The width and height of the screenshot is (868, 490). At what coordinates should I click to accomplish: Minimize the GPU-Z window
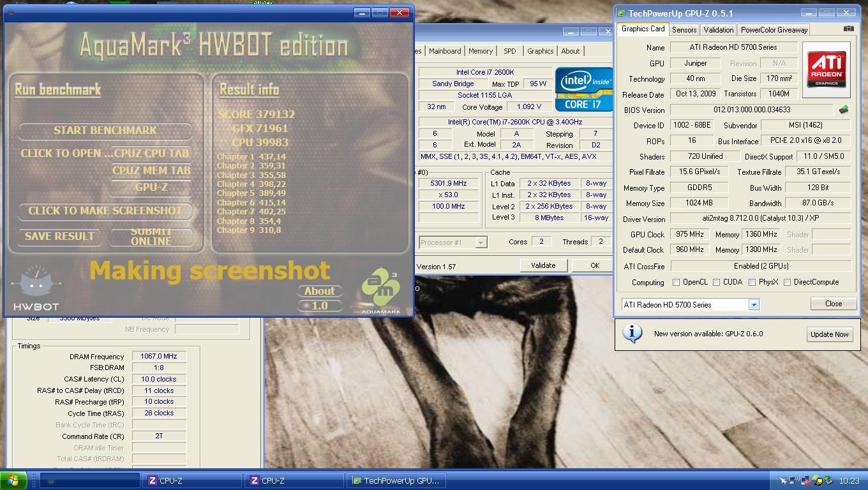pos(809,12)
